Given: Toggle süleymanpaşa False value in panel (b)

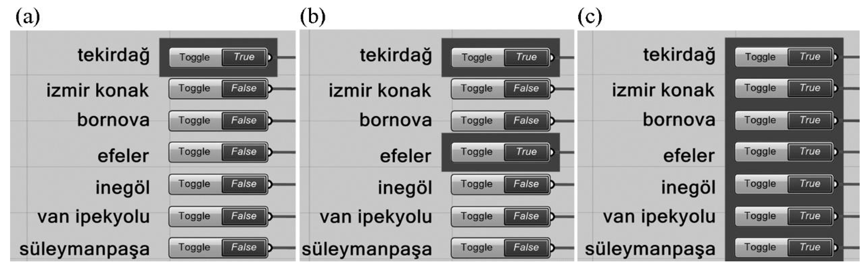Looking at the screenshot, I should click(x=526, y=248).
